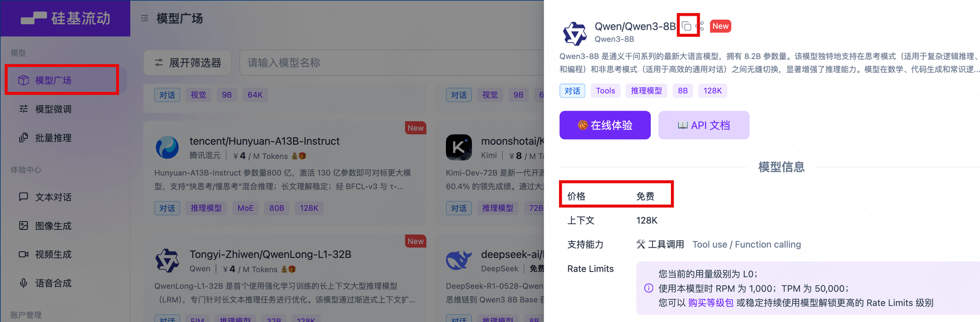The height and width of the screenshot is (322, 980).
Task: Click the New badge on the QwenLong card
Action: pos(415,241)
